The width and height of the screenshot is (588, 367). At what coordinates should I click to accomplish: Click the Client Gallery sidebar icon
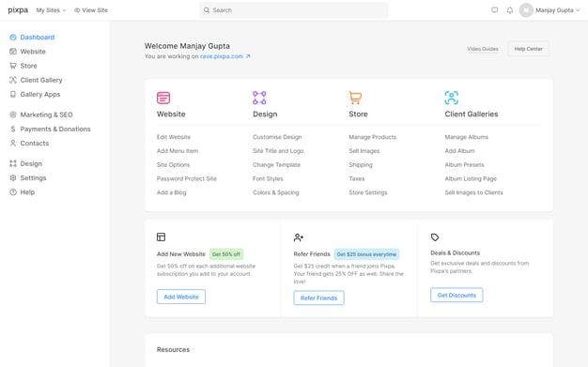click(13, 80)
